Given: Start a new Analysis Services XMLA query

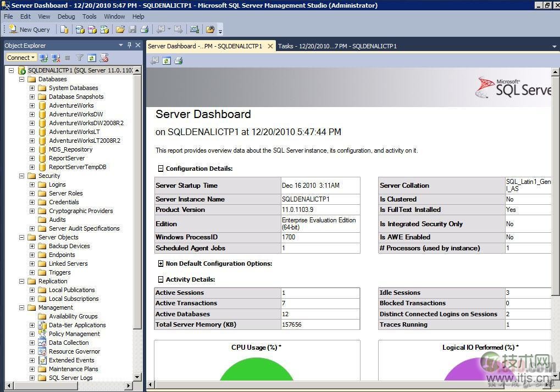Looking at the screenshot, I should [104, 30].
